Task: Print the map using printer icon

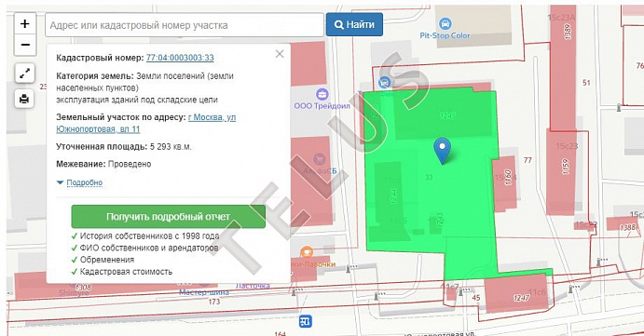Action: [x=24, y=99]
